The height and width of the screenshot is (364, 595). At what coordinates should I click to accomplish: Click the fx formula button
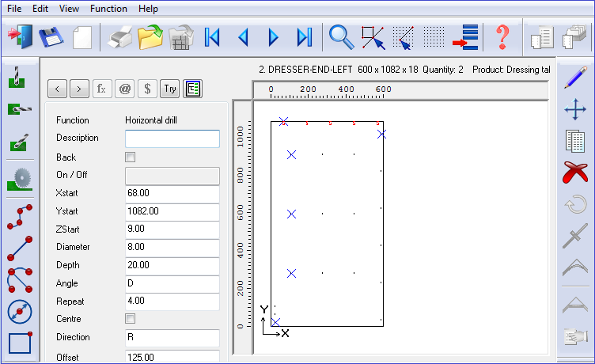pyautogui.click(x=102, y=89)
